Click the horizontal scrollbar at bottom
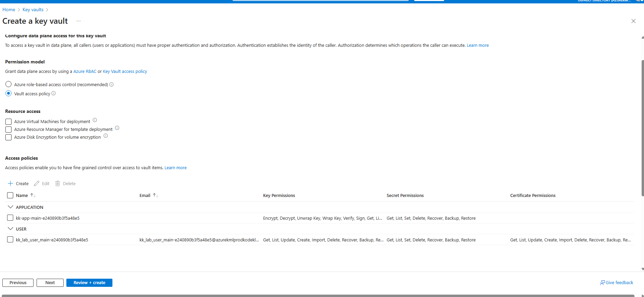 (318, 296)
